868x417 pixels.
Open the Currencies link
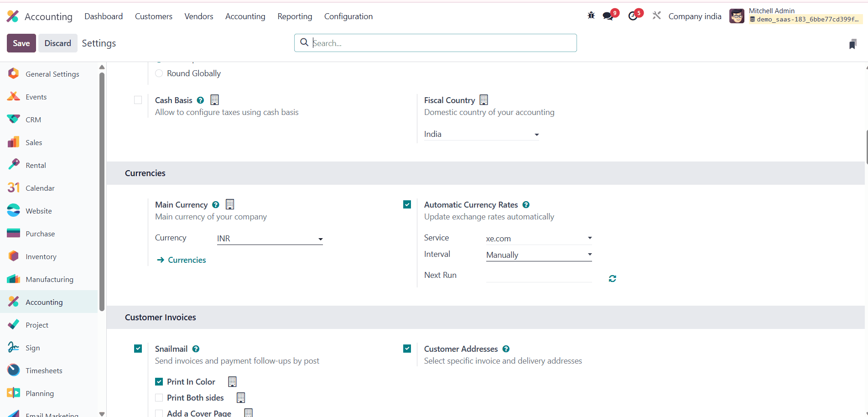tap(187, 260)
